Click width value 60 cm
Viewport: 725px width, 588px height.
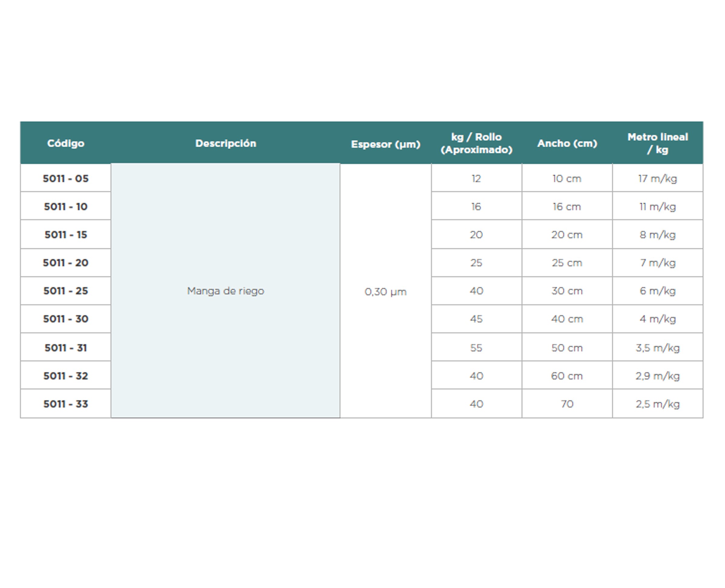(567, 376)
